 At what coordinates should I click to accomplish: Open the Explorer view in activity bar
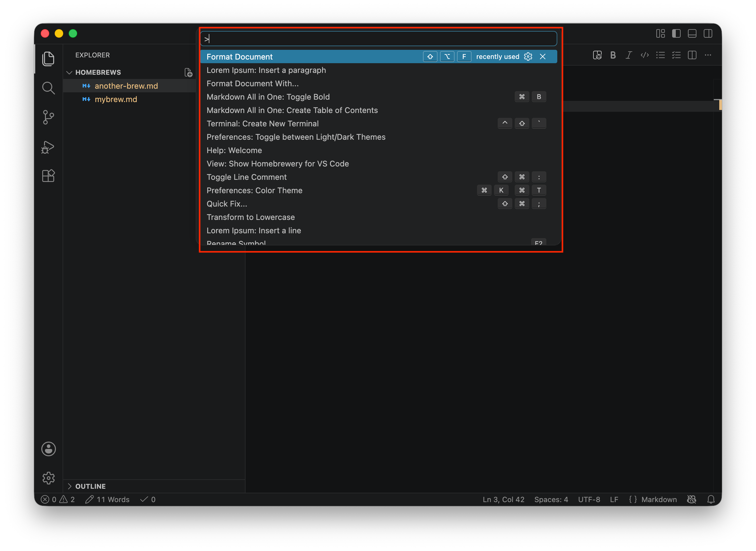pos(48,59)
